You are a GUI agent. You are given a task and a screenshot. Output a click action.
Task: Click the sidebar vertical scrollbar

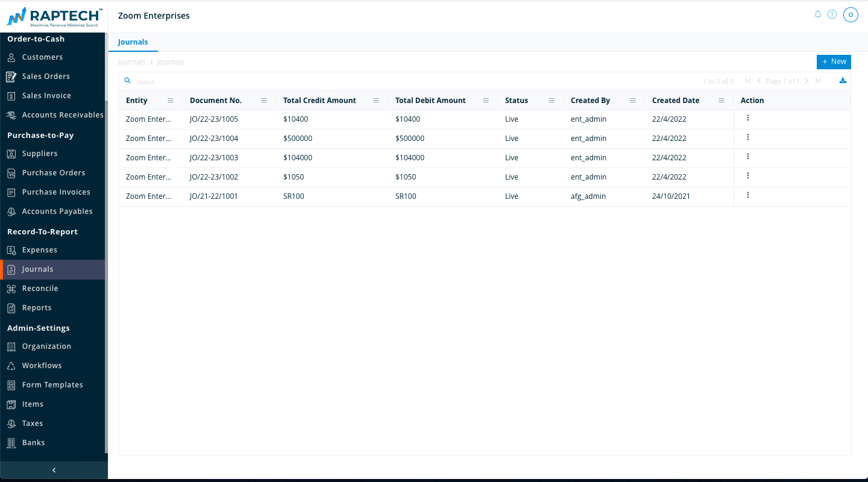[106, 276]
